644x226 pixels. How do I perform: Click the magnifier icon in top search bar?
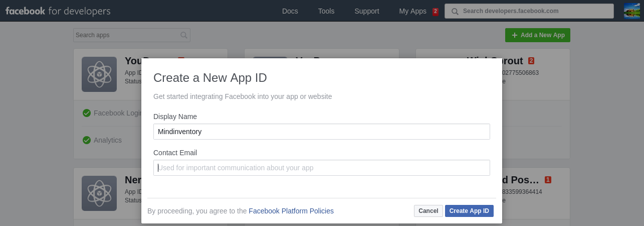click(455, 11)
